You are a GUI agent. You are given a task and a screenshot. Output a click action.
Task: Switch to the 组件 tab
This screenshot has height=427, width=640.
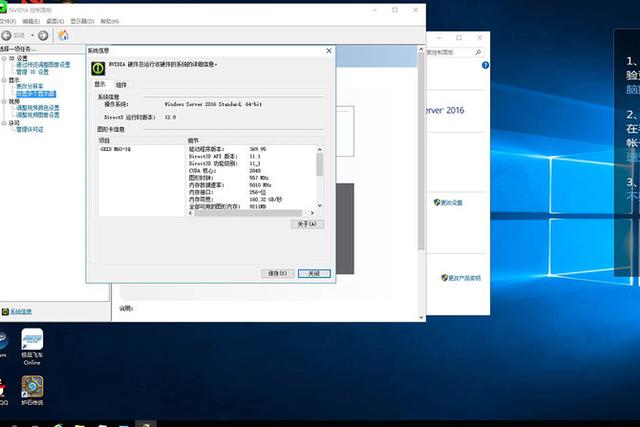(121, 85)
